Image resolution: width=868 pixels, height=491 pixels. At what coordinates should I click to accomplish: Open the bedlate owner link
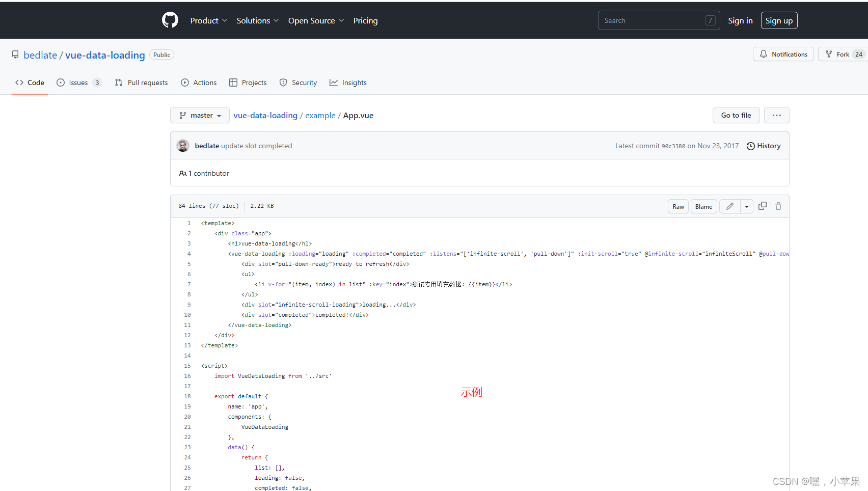(40, 55)
